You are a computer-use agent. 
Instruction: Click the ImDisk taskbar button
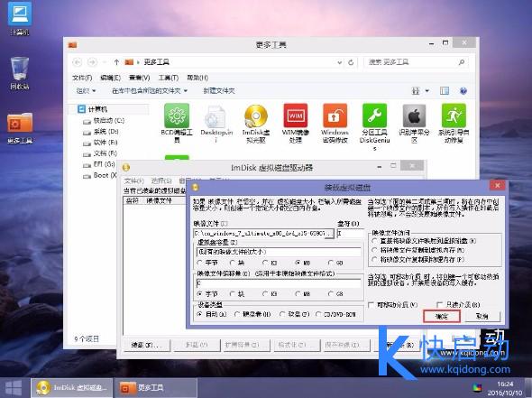(71, 388)
